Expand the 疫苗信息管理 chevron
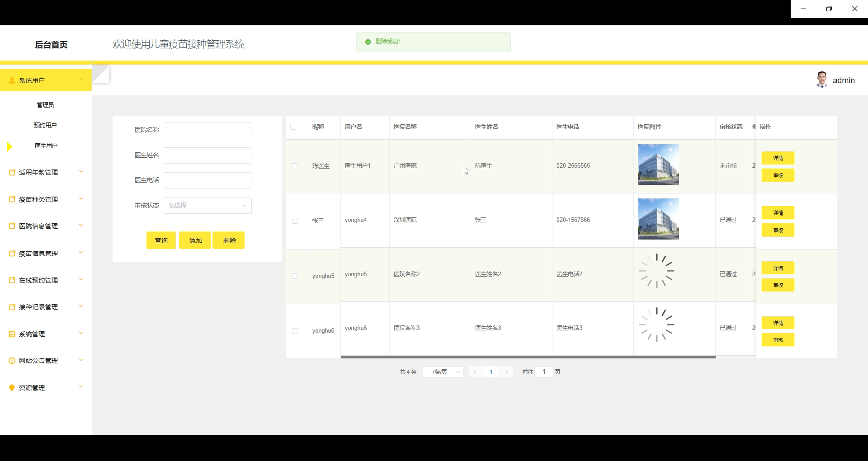Image resolution: width=868 pixels, height=461 pixels. coord(81,253)
